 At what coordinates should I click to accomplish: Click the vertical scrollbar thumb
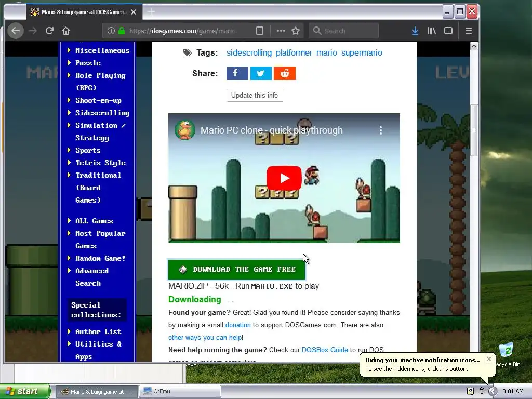474,130
